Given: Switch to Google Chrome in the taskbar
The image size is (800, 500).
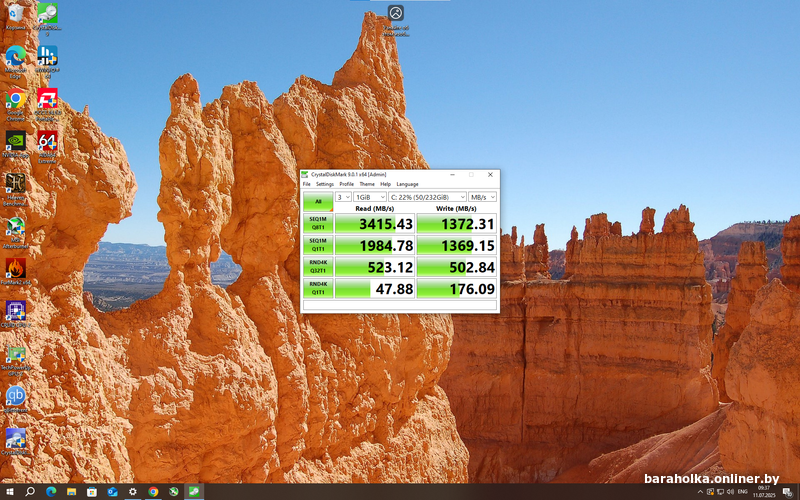Looking at the screenshot, I should [153, 492].
